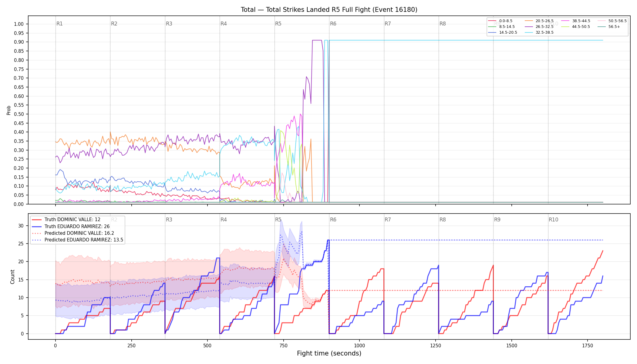Click the 0.75 tick on Prob axis
The height and width of the screenshot is (364, 637).
(19, 69)
